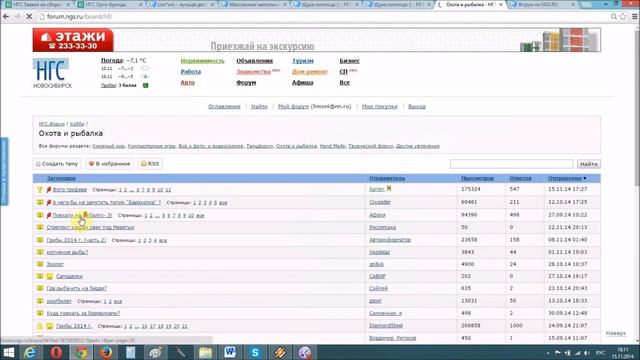
Task: Open the Объявления link
Action: (x=254, y=61)
